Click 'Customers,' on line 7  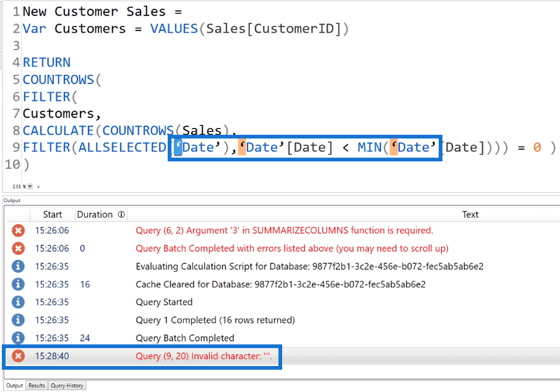(62, 114)
